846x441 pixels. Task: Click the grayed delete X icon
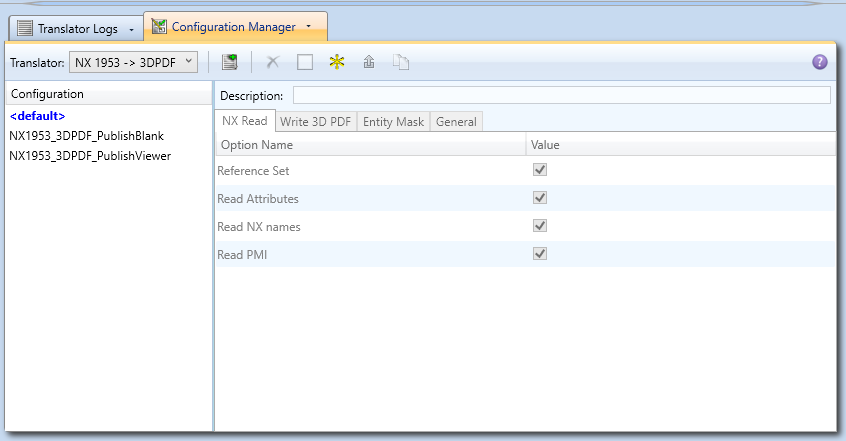click(x=272, y=62)
